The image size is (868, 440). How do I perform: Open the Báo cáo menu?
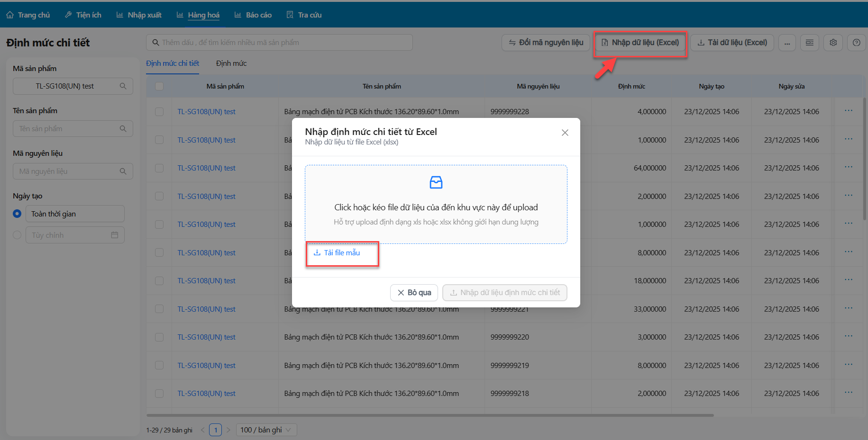pyautogui.click(x=253, y=15)
